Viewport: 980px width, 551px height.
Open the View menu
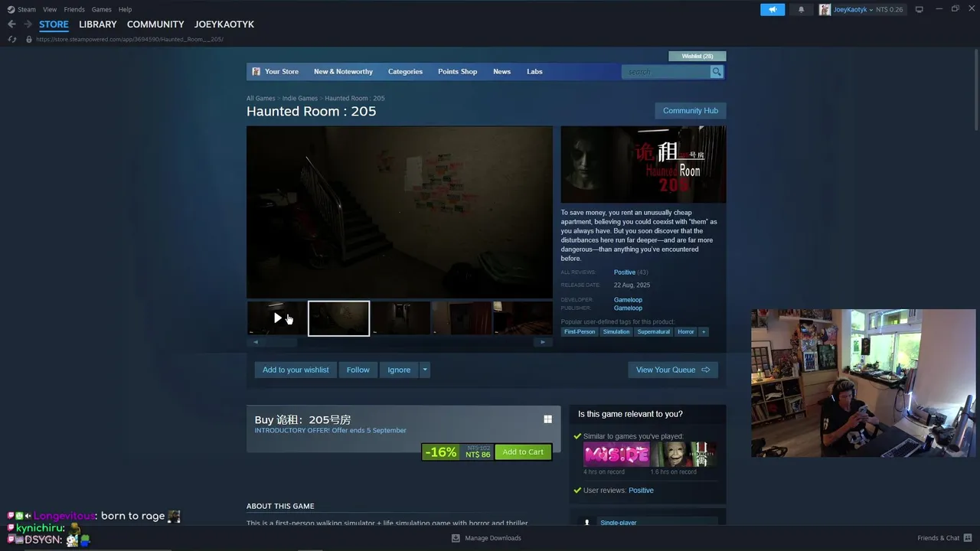click(50, 9)
